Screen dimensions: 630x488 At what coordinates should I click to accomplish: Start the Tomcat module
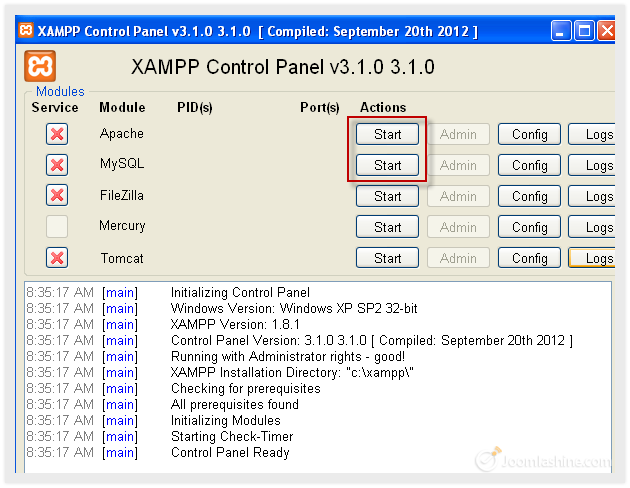point(387,259)
